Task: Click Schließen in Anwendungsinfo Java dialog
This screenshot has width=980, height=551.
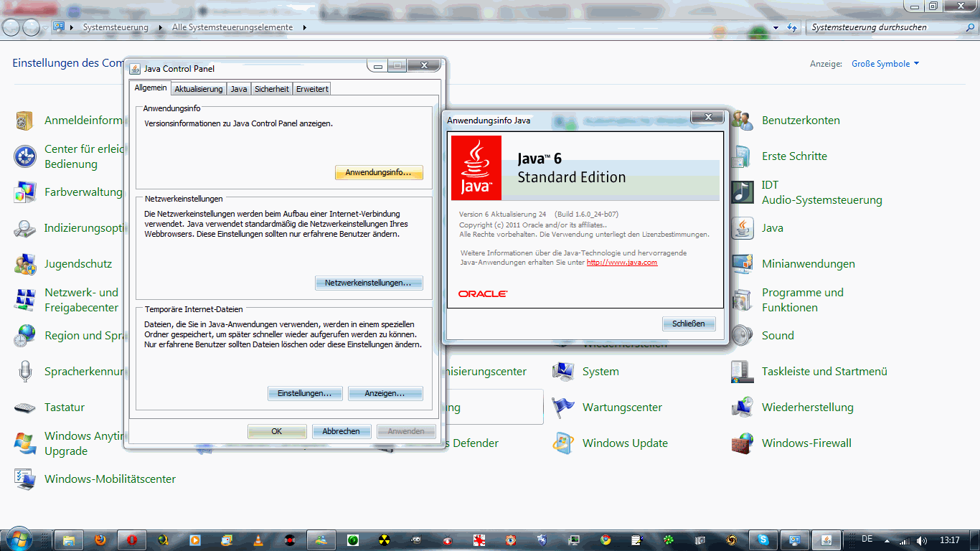Action: (689, 324)
